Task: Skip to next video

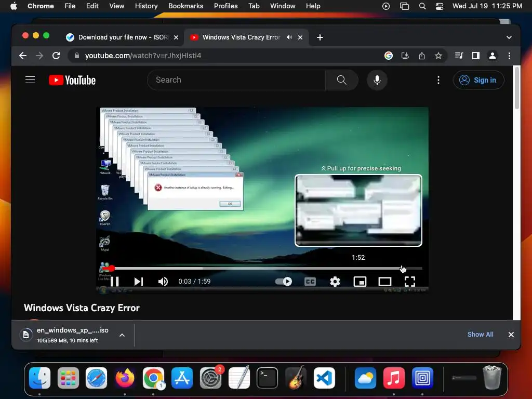Action: [138, 281]
